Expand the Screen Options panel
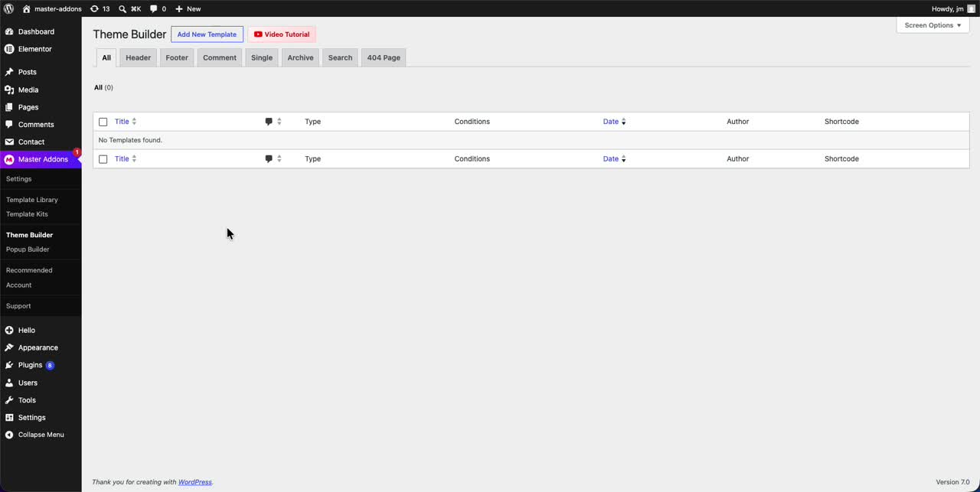 [933, 25]
